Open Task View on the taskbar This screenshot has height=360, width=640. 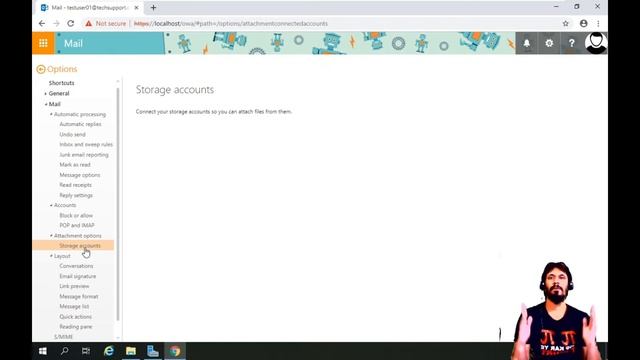point(86,351)
